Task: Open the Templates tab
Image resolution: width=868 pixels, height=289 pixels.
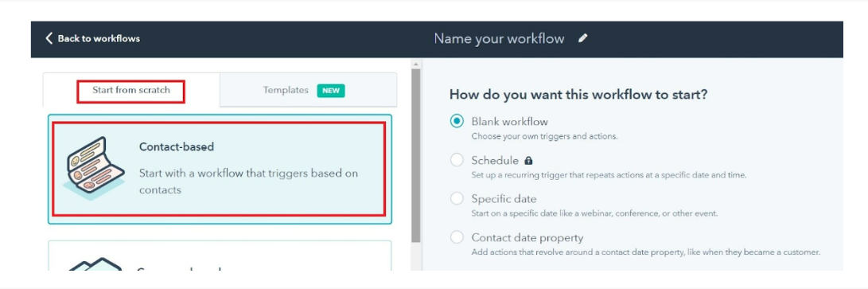Action: click(309, 90)
